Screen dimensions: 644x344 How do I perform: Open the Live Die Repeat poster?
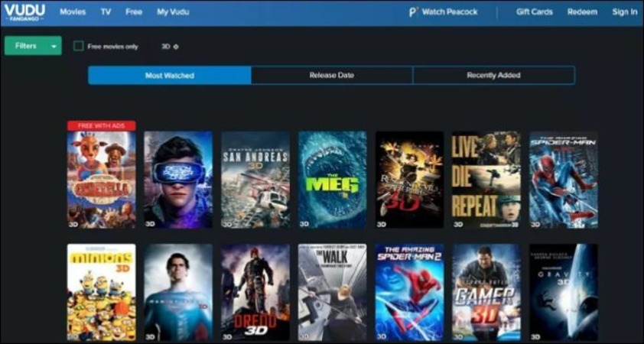pos(486,180)
